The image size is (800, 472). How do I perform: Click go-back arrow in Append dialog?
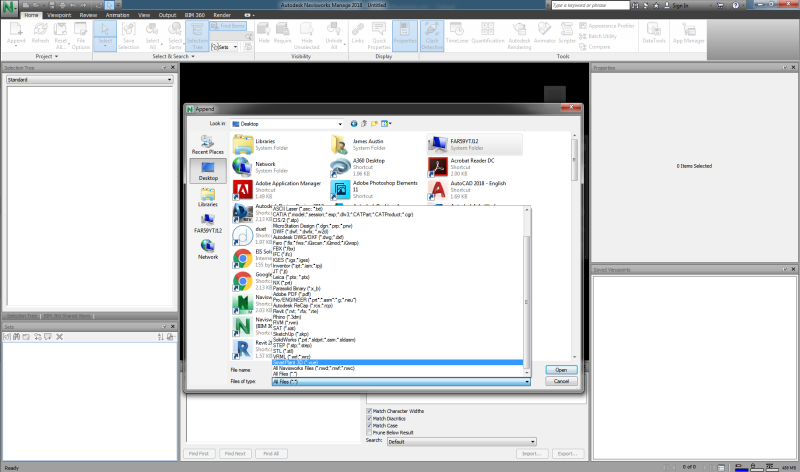pos(354,123)
